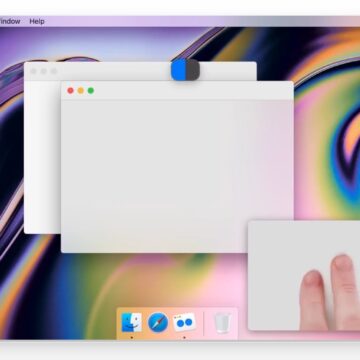The image size is (360, 360).
Task: Open the Help menu
Action: [x=37, y=21]
